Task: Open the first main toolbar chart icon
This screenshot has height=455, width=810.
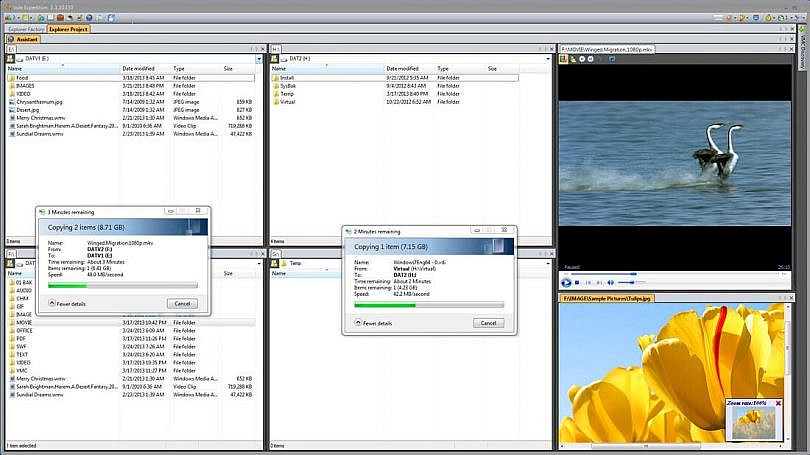Action: pyautogui.click(x=8, y=18)
